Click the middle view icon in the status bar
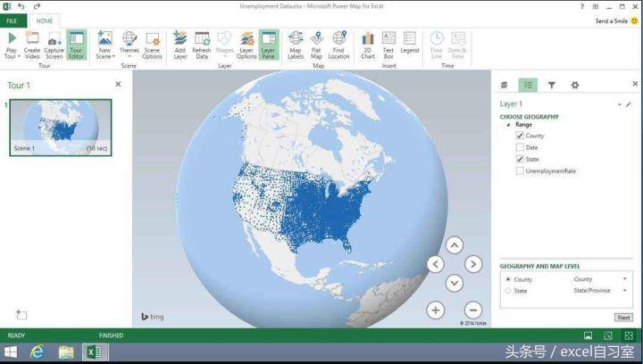The width and height of the screenshot is (643, 364). 608,335
